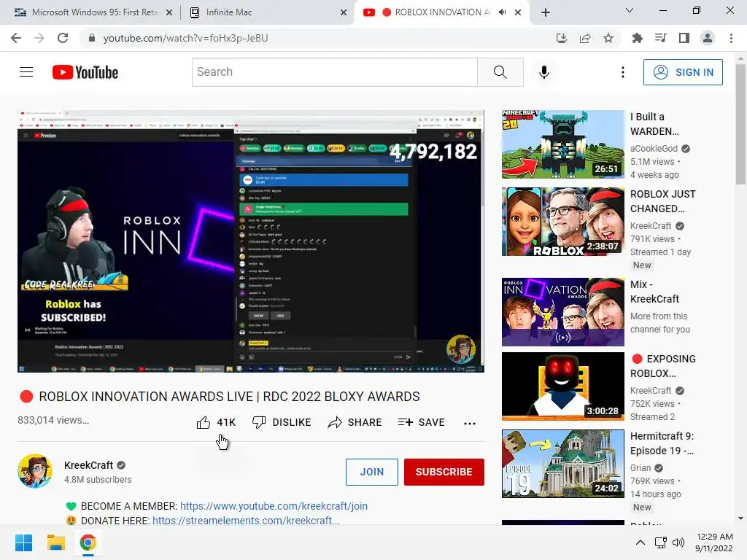
Task: Open Grian channel name
Action: (x=640, y=468)
